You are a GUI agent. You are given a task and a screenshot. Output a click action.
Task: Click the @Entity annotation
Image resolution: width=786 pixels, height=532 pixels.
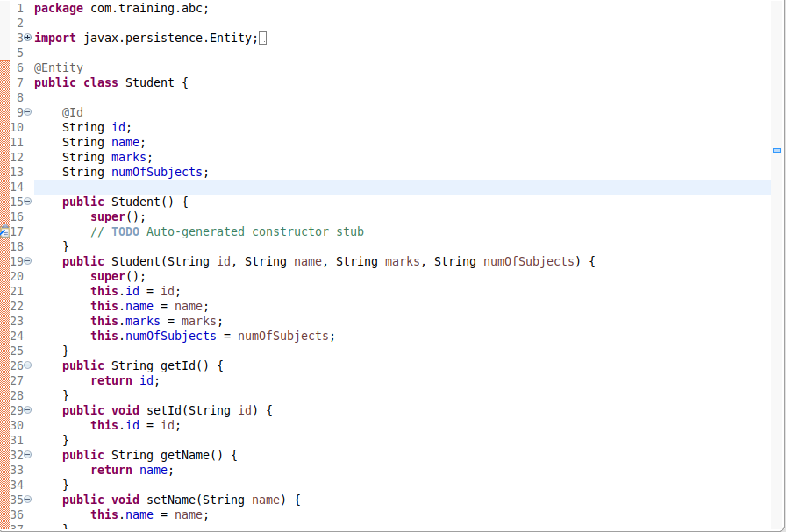58,67
